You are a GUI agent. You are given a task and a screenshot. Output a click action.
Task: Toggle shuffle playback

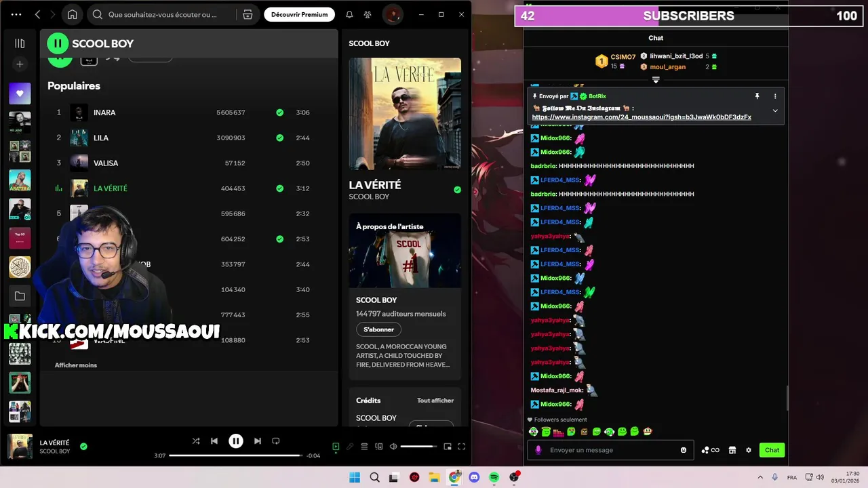coord(196,441)
